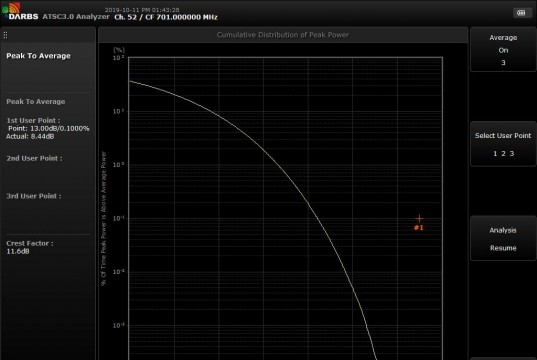Select the Peak To Average heading
The width and height of the screenshot is (537, 360).
tap(38, 56)
